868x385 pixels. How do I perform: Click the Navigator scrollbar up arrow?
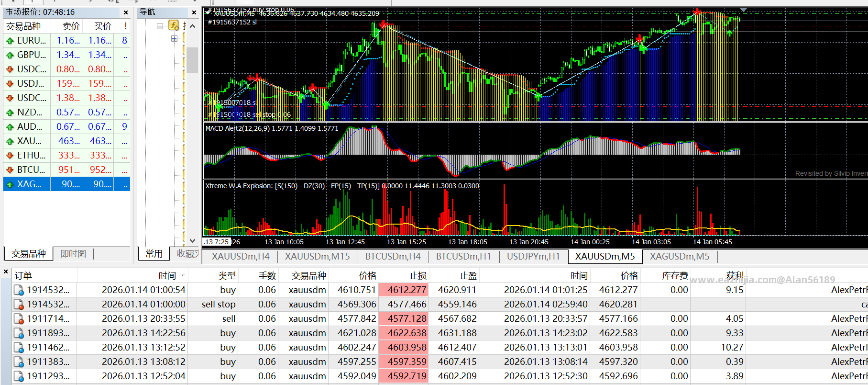click(192, 26)
